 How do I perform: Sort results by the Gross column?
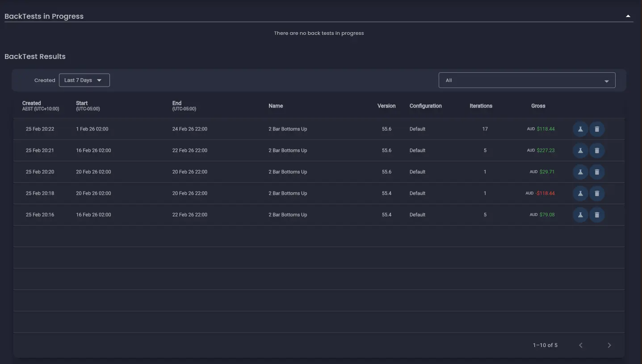pos(538,106)
